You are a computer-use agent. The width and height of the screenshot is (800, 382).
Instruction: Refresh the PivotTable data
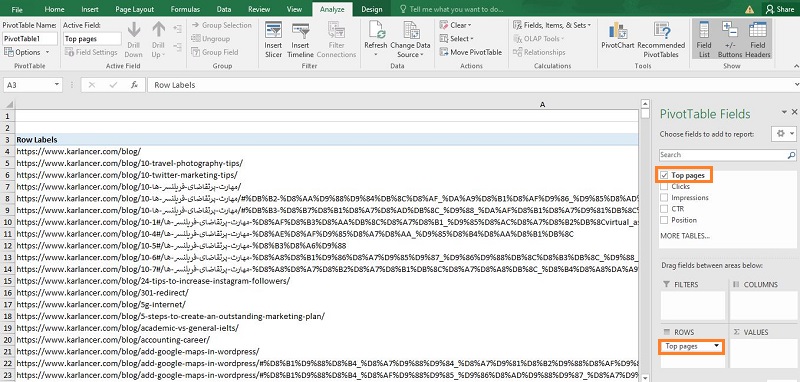click(x=376, y=40)
